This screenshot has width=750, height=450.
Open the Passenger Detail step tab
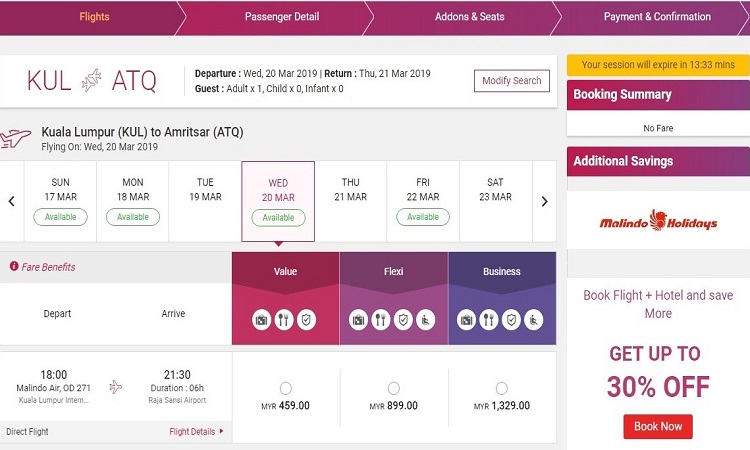(x=281, y=17)
